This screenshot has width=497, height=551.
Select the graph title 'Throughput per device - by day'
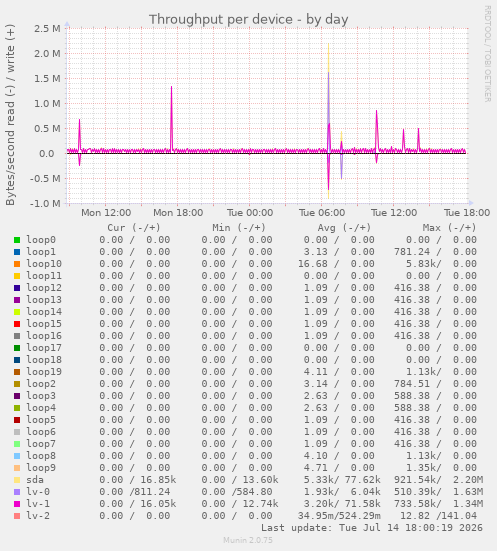248,19
